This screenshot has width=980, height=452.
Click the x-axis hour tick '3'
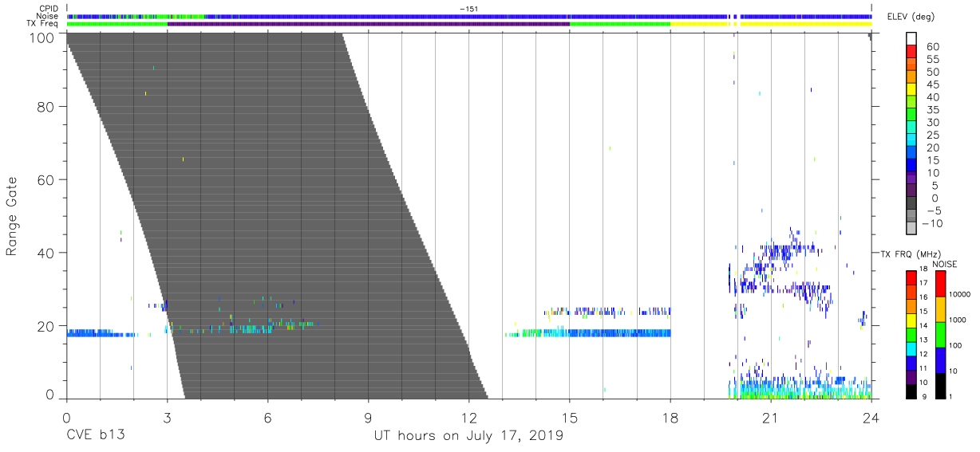(167, 418)
